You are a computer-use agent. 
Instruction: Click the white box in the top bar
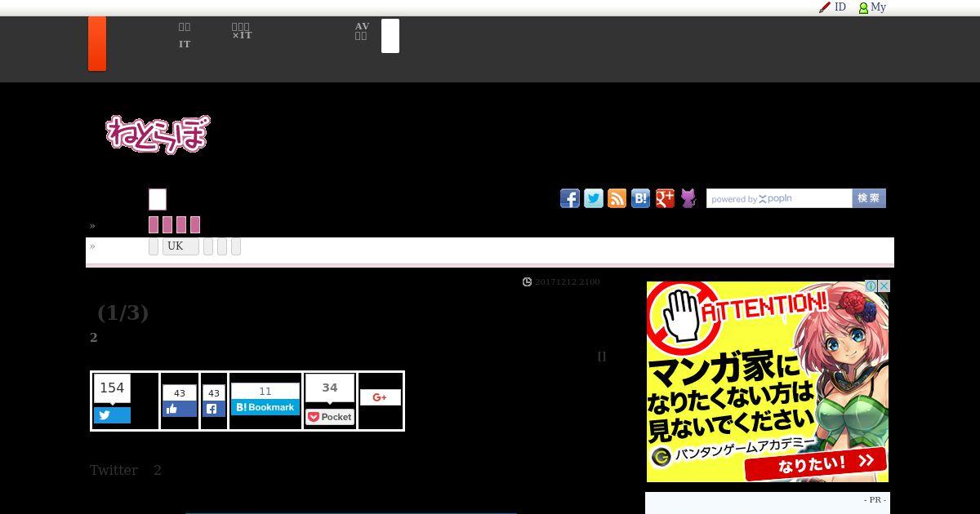390,36
